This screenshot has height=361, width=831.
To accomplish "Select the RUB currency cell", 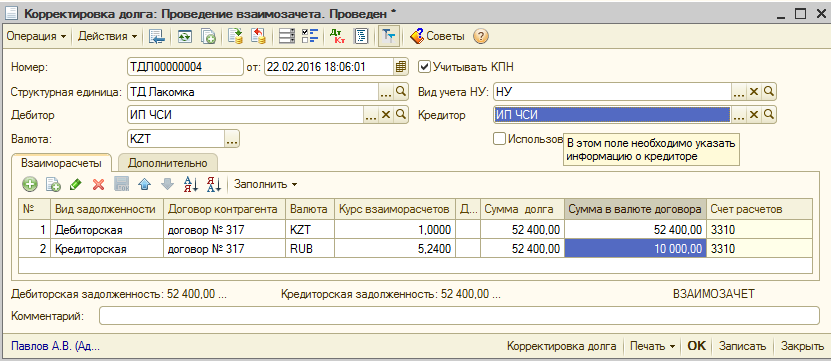I will tap(310, 249).
